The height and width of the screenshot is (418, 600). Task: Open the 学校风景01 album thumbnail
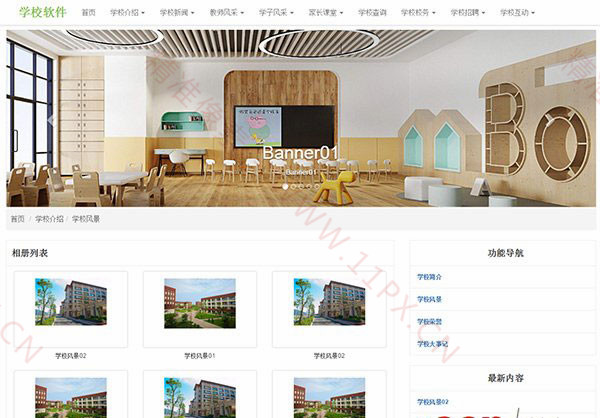coord(200,303)
